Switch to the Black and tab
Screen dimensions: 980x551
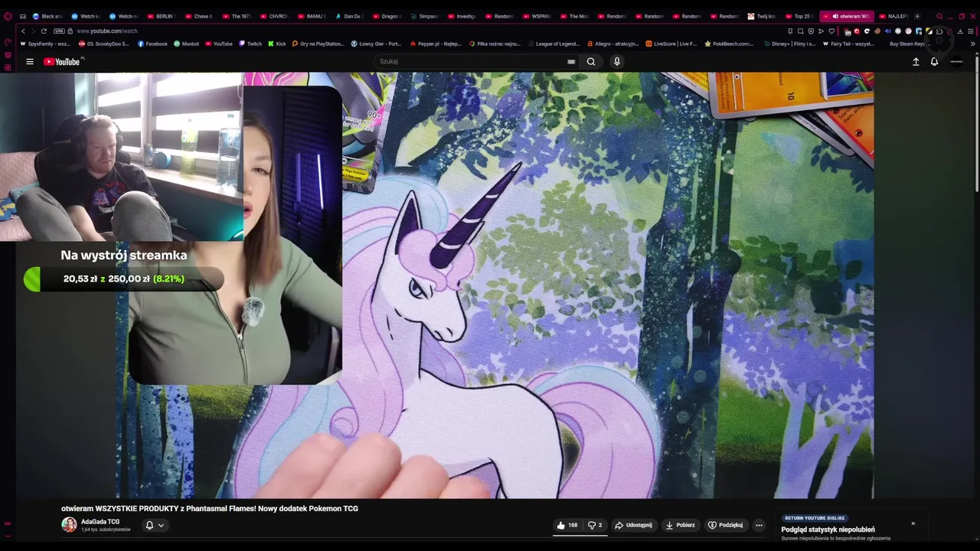pos(47,16)
